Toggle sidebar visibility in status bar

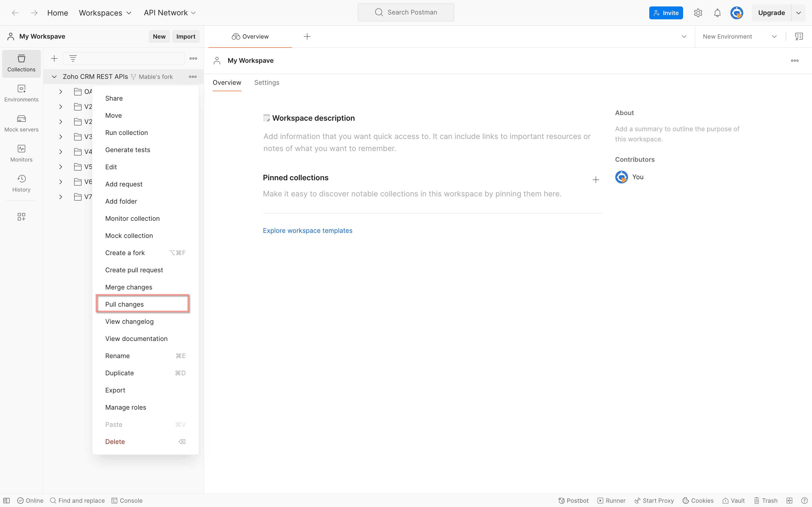[x=6, y=500]
